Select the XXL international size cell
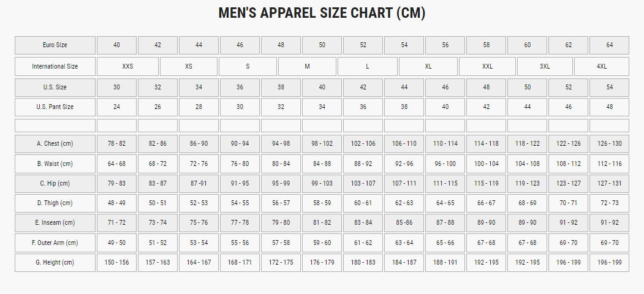The image size is (644, 294). pos(487,66)
